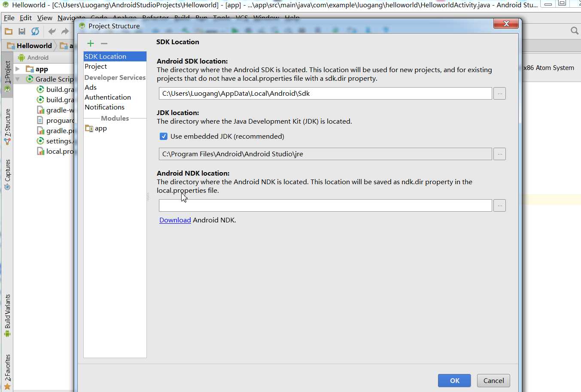The height and width of the screenshot is (392, 581).
Task: Open the Navigate menu
Action: click(x=71, y=18)
